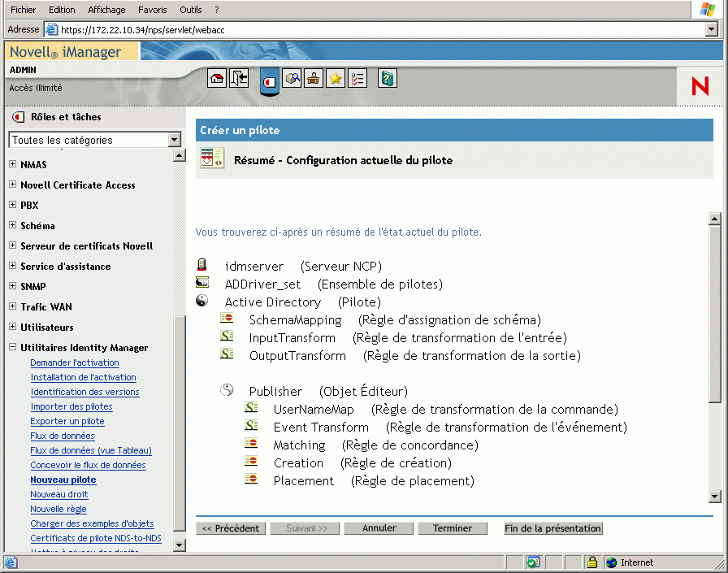Click the Home icon in the iManager toolbar
This screenshot has width=728, height=573.
217,78
